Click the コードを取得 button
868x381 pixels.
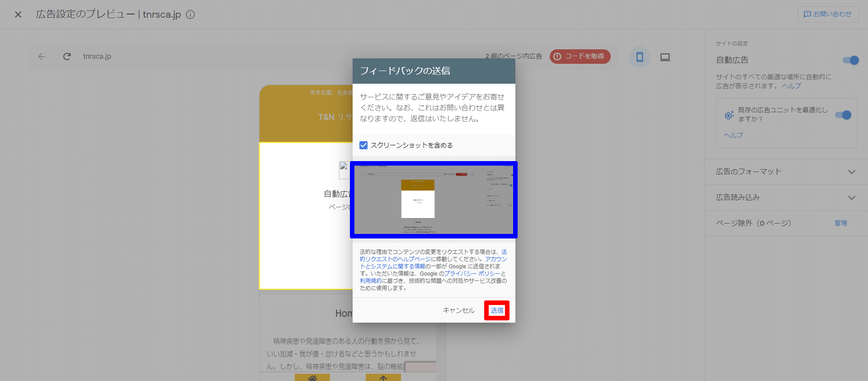pos(580,57)
